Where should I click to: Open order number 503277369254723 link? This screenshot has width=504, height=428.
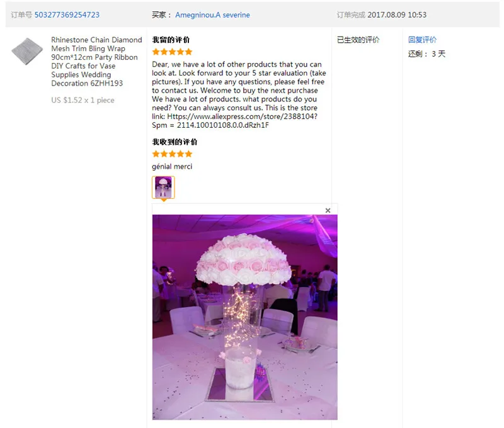[x=67, y=14]
